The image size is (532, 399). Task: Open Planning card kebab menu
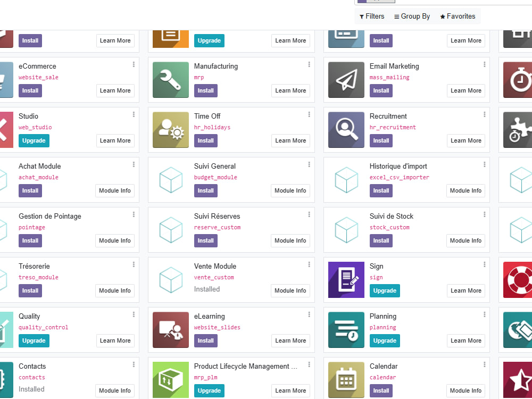click(485, 314)
